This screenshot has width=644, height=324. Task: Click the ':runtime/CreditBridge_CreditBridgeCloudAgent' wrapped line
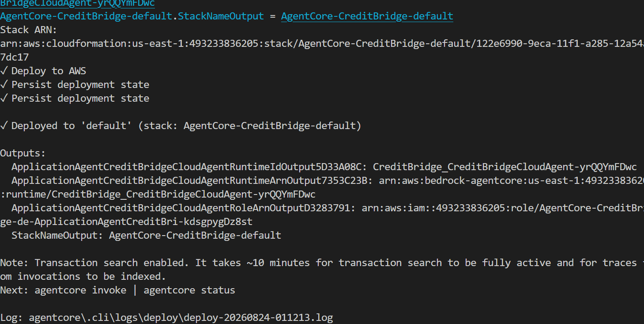158,194
